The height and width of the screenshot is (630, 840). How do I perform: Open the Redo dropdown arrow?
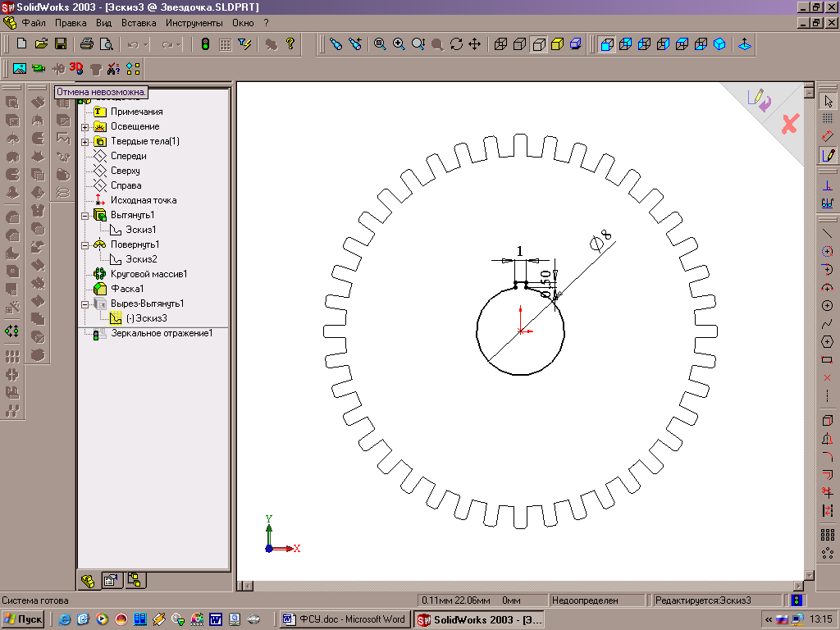tap(179, 44)
